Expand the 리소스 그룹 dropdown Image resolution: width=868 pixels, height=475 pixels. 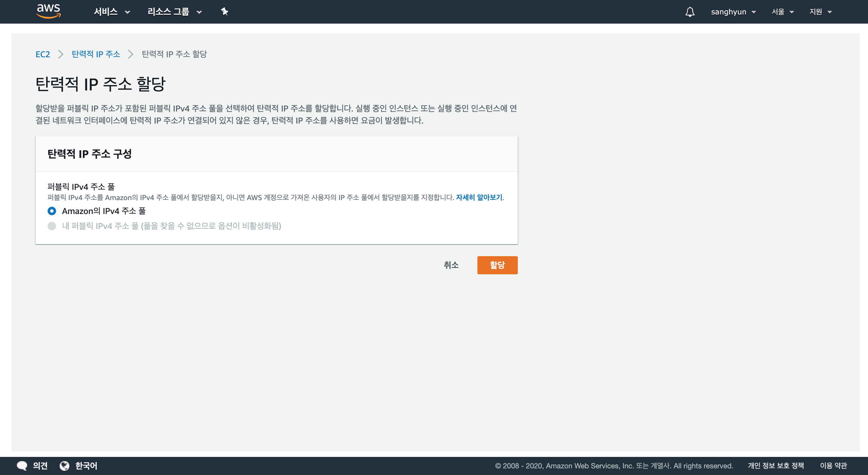[174, 12]
